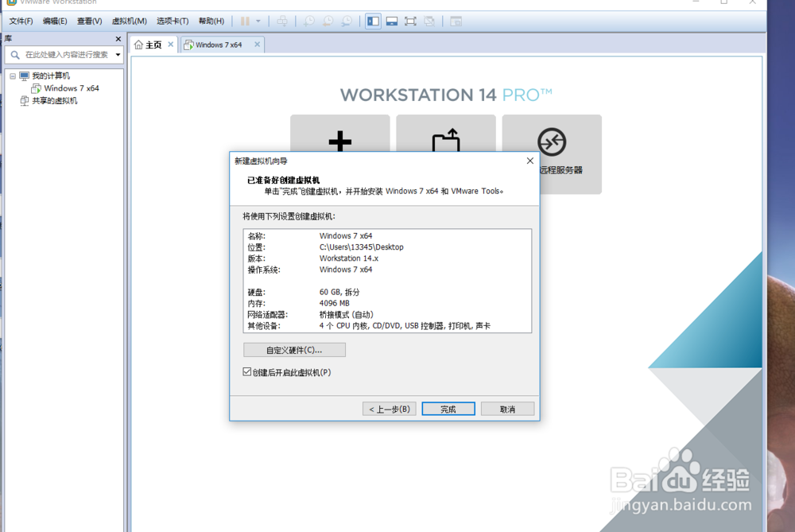Image resolution: width=795 pixels, height=532 pixels.
Task: Click the 4096 MB memory value
Action: (334, 303)
